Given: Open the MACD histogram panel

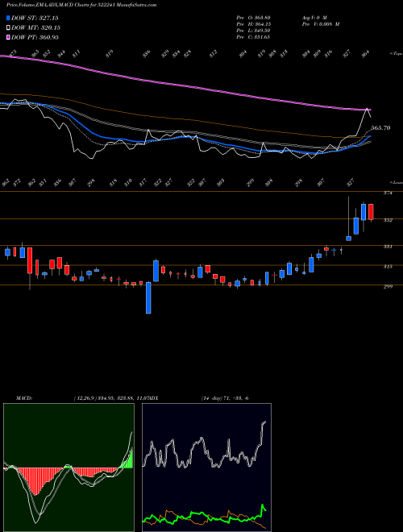Looking at the screenshot, I should [69, 468].
